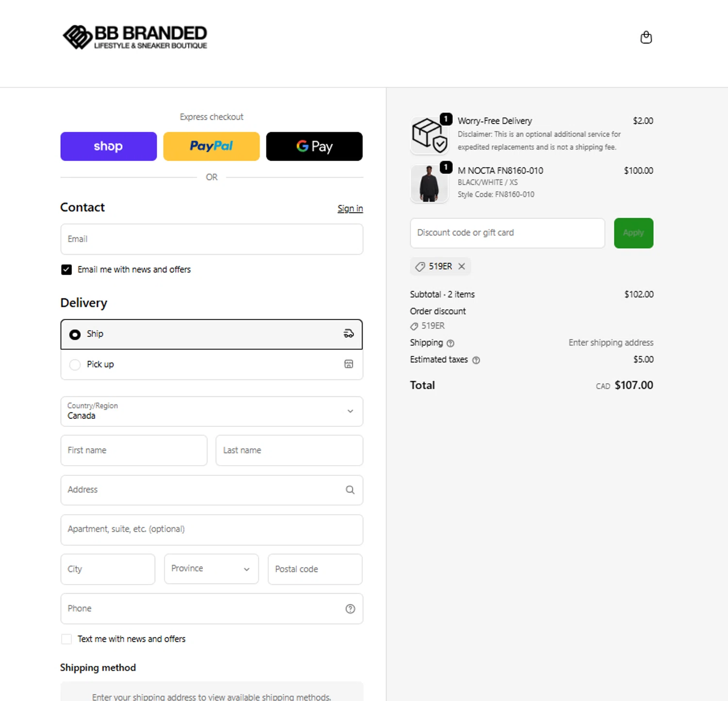This screenshot has height=701, width=728.
Task: Click the $100.00 product price
Action: (639, 171)
